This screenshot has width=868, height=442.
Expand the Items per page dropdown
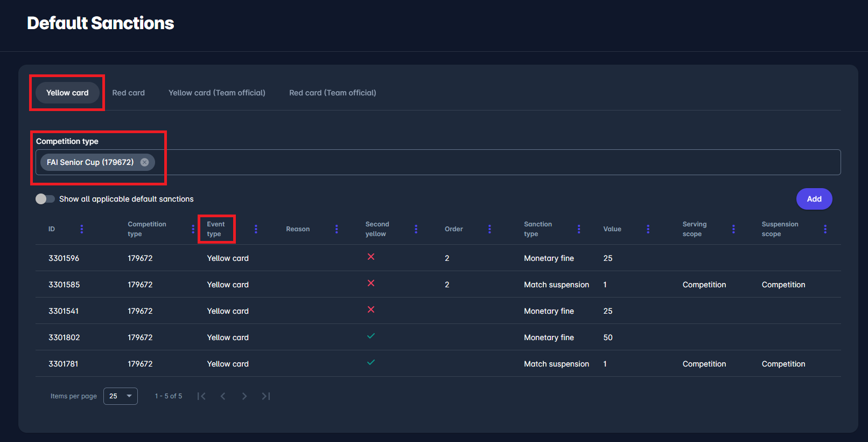[121, 396]
